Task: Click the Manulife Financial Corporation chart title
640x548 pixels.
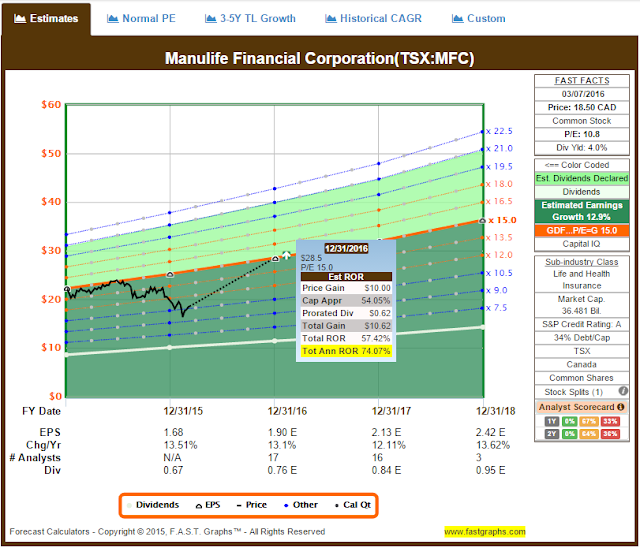Action: pyautogui.click(x=320, y=58)
